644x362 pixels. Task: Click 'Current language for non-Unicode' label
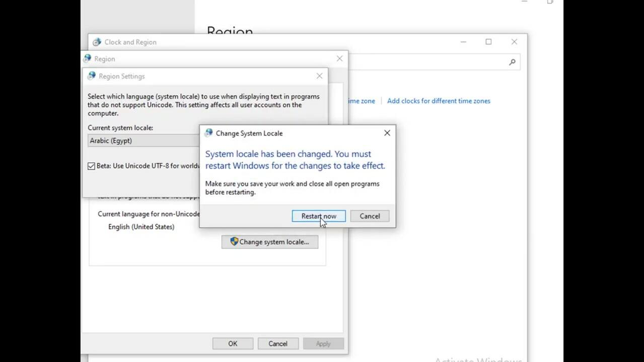(149, 214)
